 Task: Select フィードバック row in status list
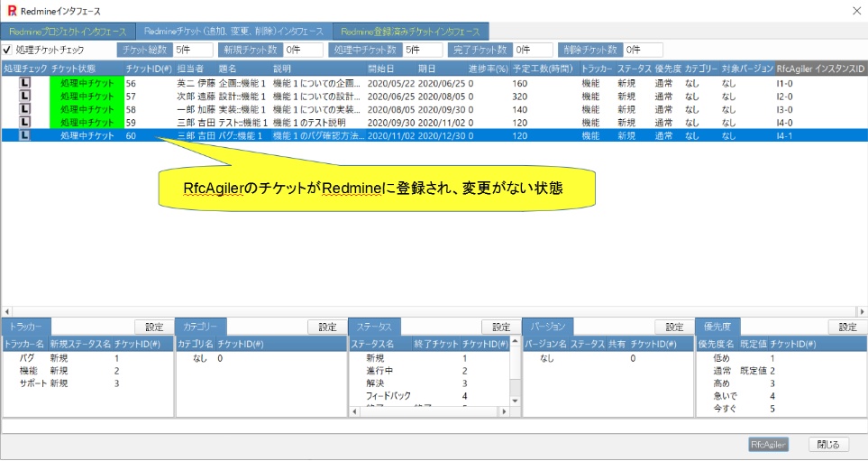pyautogui.click(x=430, y=396)
